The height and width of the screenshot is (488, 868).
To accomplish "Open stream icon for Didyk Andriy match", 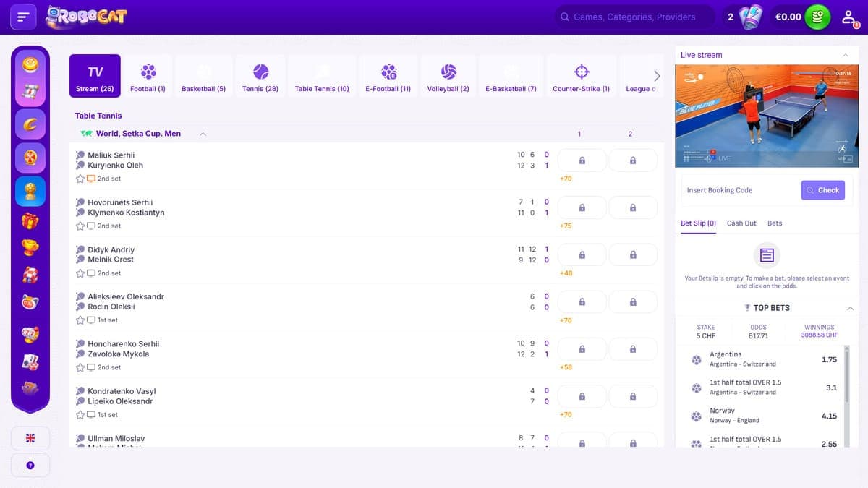I will pos(91,273).
